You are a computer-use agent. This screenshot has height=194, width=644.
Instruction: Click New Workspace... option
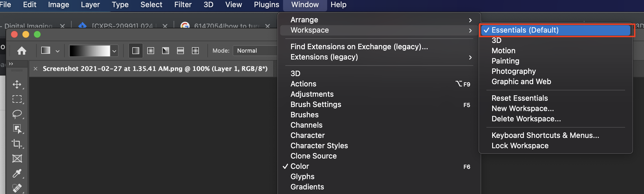523,108
